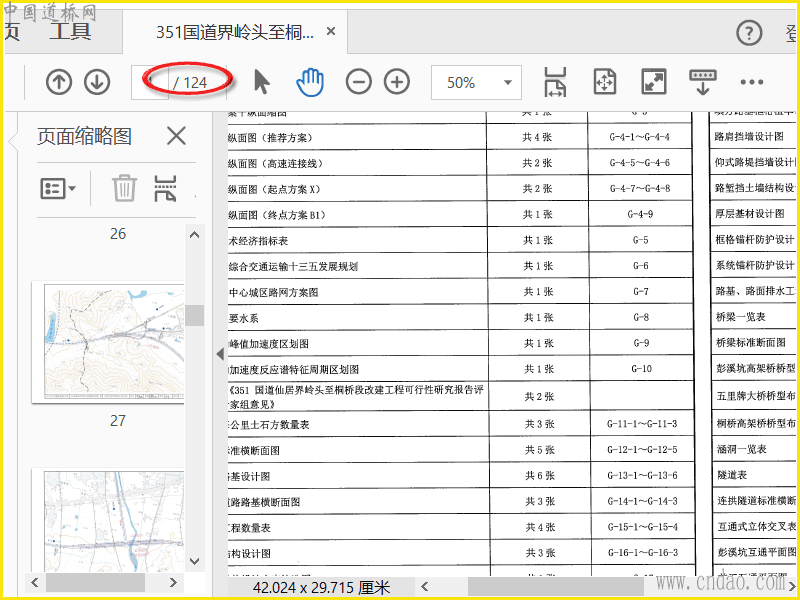Viewport: 800px width, 600px height.
Task: Click 中心城区路网方案图 text
Action: pyautogui.click(x=273, y=292)
